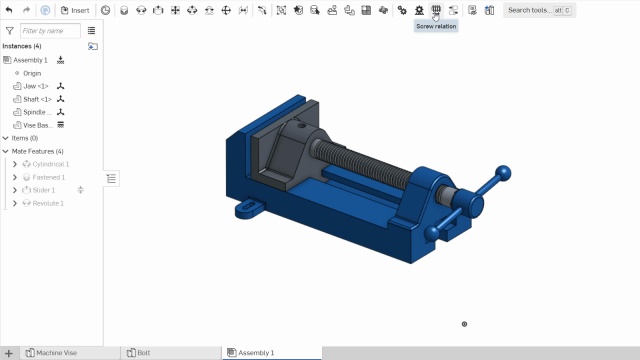Pick the Cylindrical mate toolbar icon
Image resolution: width=640 pixels, height=360 pixels.
[x=192, y=10]
